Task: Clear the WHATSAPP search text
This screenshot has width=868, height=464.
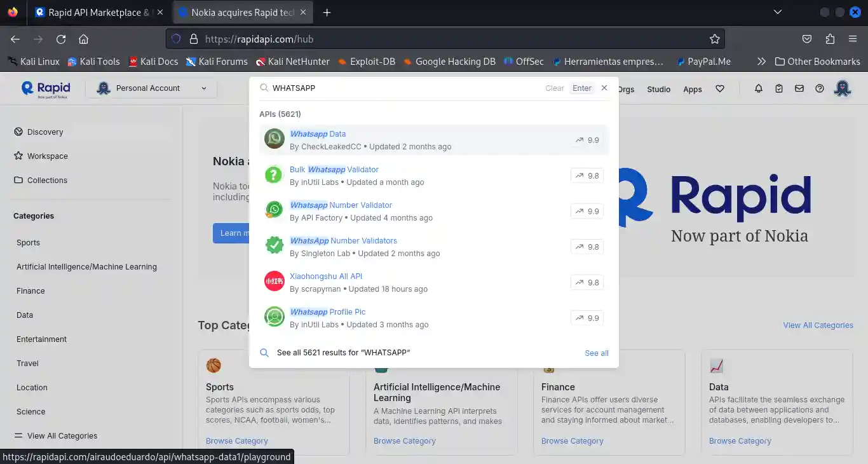Action: tap(554, 88)
